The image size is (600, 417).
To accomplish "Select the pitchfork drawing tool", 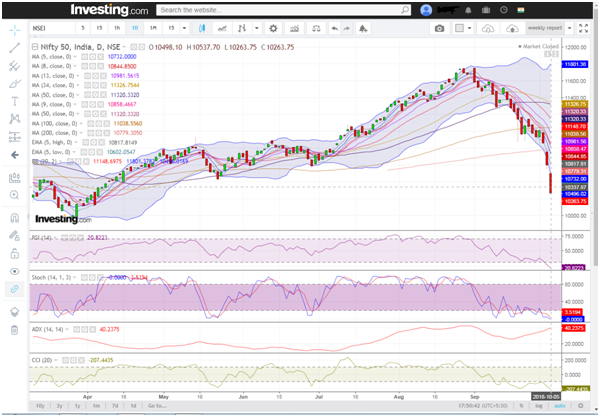I will pyautogui.click(x=15, y=66).
